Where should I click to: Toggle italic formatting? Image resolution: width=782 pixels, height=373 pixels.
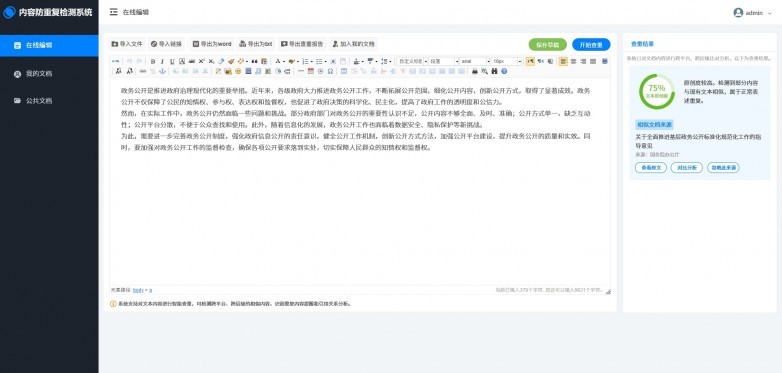pyautogui.click(x=162, y=61)
